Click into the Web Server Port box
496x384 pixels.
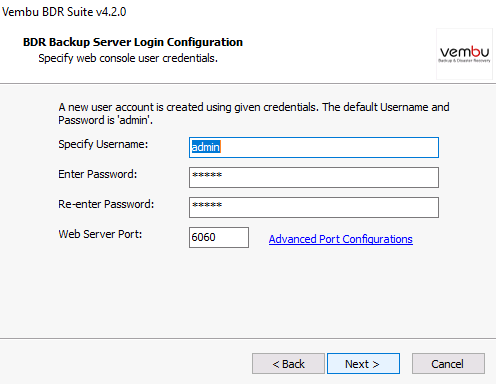click(x=219, y=237)
